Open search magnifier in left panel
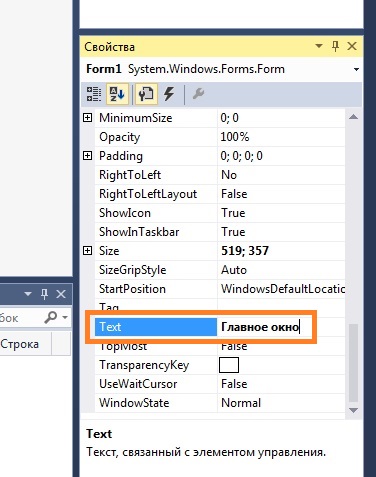This screenshot has width=376, height=477. tap(51, 317)
